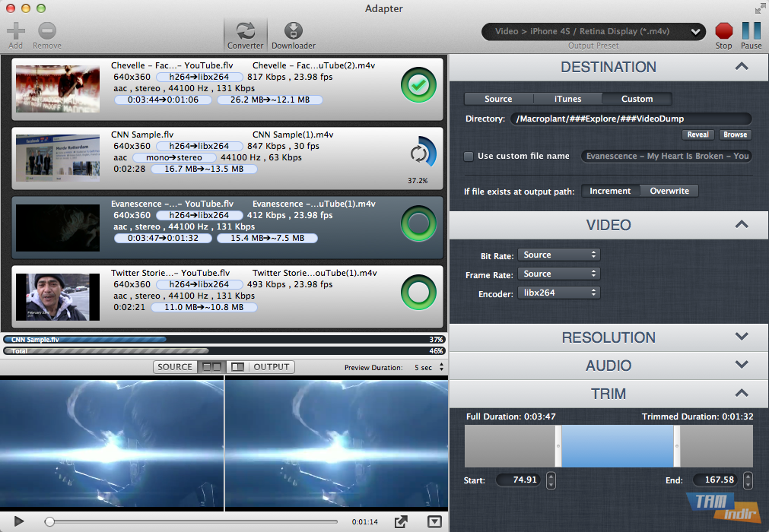The height and width of the screenshot is (532, 769).
Task: Click the Evanescence 15.4 MB→~7.5 MB pill
Action: (x=267, y=238)
